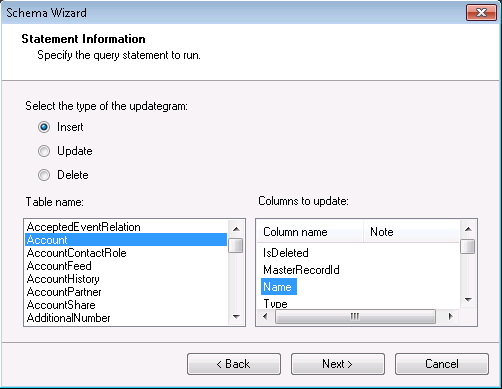The height and width of the screenshot is (389, 502).
Task: Cancel the Schema Wizard
Action: [442, 364]
